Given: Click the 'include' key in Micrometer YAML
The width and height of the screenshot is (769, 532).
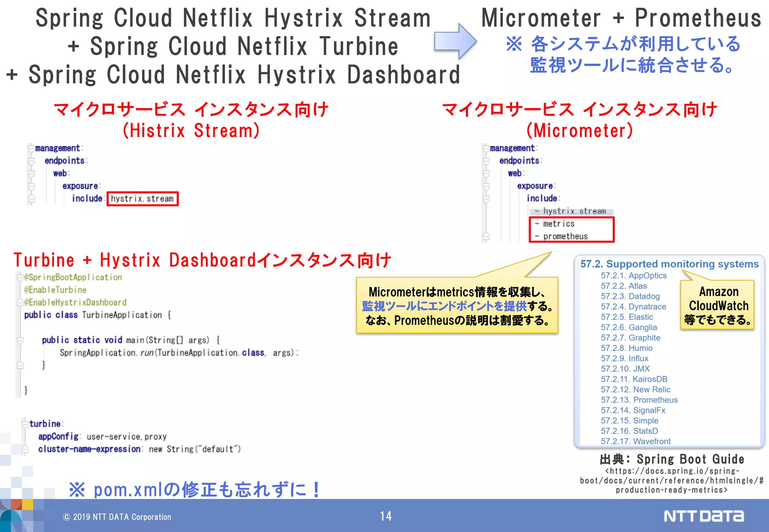Looking at the screenshot, I should [x=542, y=198].
